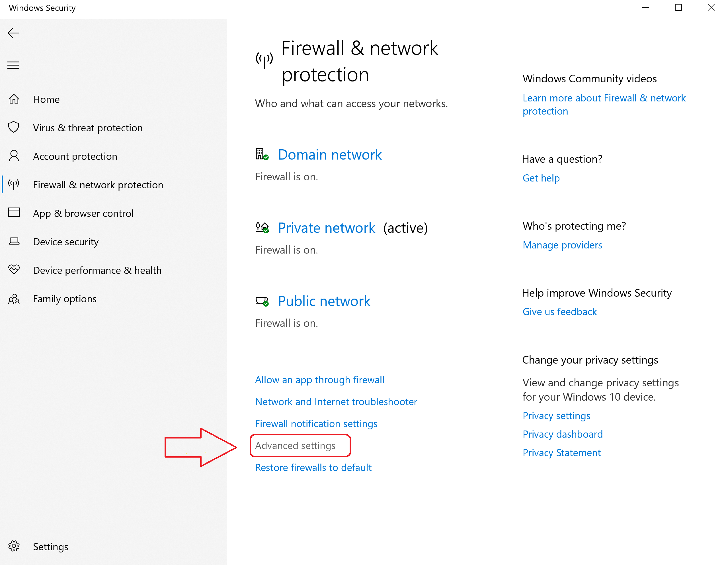Viewport: 728px width, 565px height.
Task: Open Domain network settings
Action: pos(330,155)
